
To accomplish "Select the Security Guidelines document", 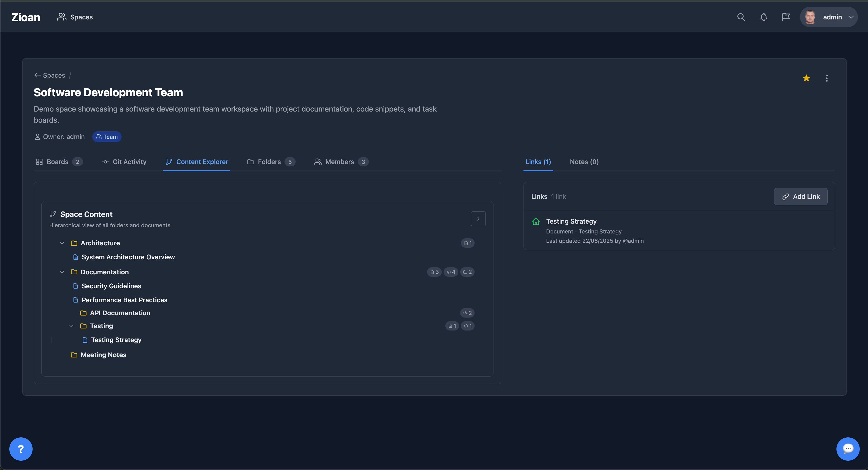I will point(111,286).
